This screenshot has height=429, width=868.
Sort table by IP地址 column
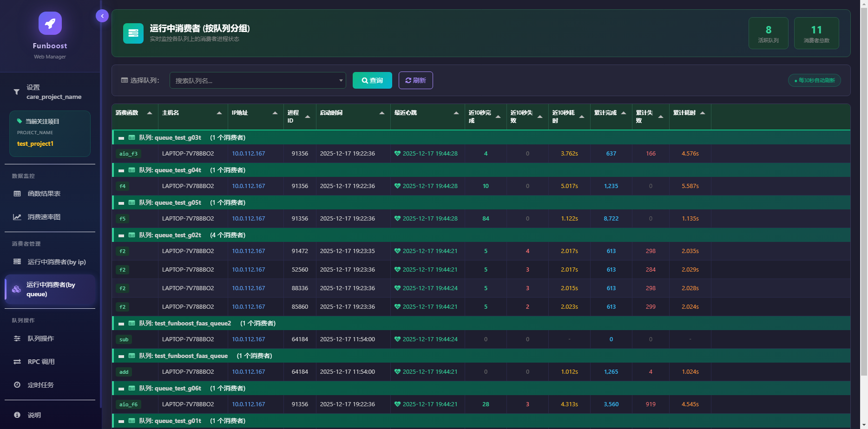pos(256,117)
